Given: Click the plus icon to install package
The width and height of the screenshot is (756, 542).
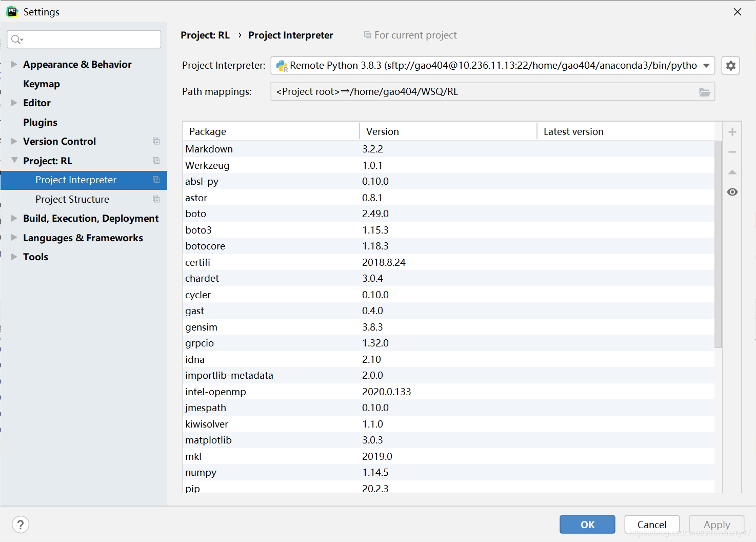Looking at the screenshot, I should 732,132.
